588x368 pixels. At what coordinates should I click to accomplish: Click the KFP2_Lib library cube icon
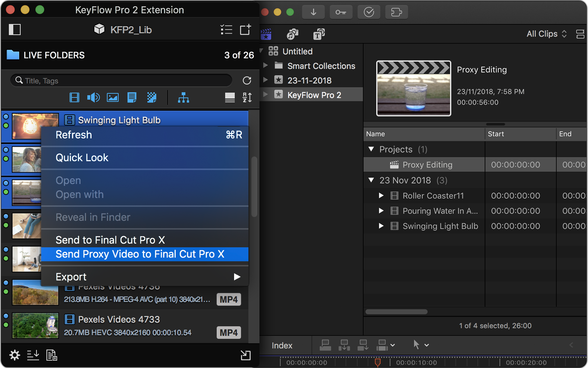[x=99, y=29]
